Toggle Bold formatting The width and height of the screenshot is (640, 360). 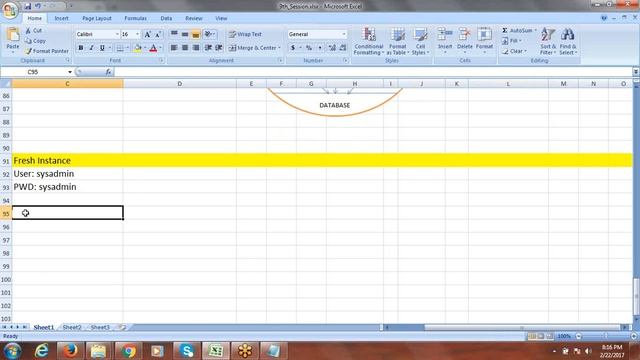pos(81,48)
